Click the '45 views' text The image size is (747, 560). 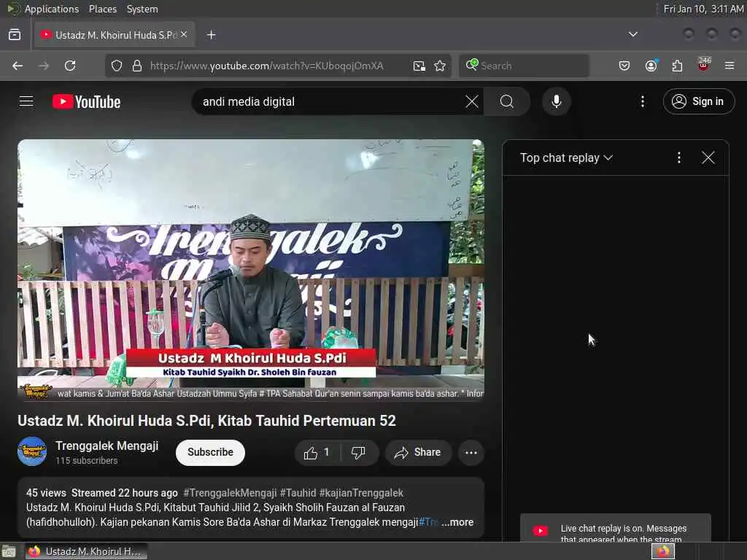(x=46, y=493)
